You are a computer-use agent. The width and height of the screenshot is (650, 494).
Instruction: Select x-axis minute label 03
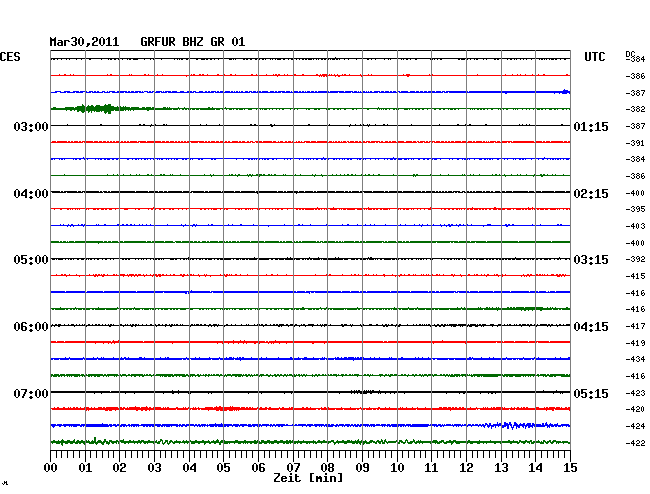click(154, 468)
